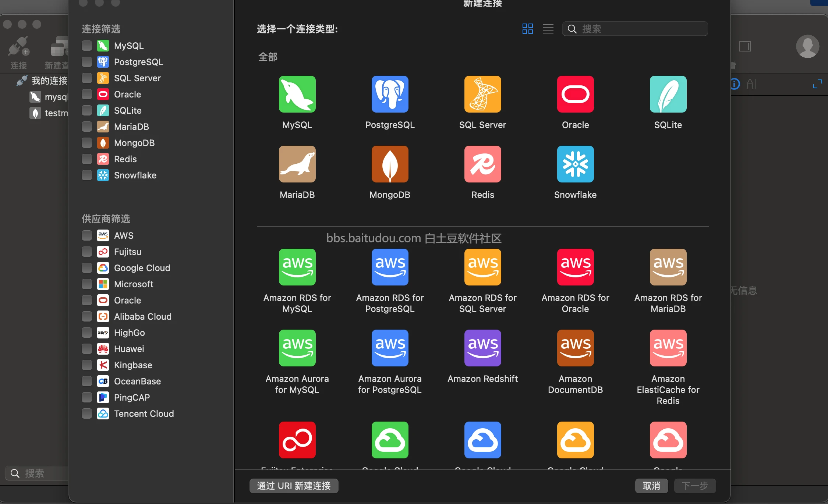Screen dimensions: 828x504
Task: Choose the Amazon DocumentDB icon
Action: tap(575, 348)
